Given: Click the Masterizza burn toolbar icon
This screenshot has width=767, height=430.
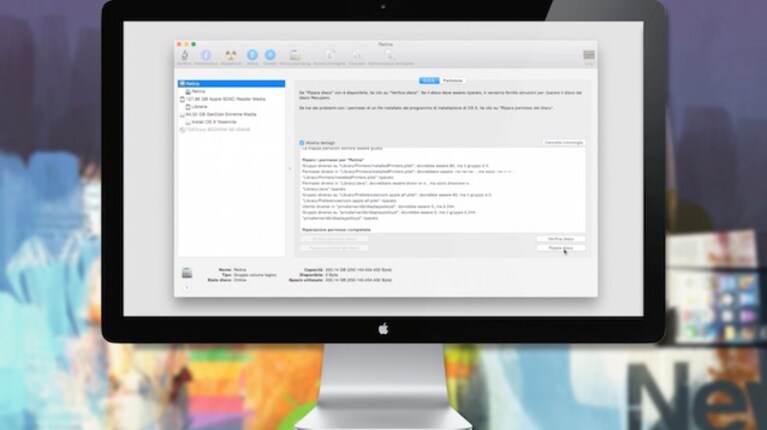Looking at the screenshot, I should pyautogui.click(x=230, y=55).
